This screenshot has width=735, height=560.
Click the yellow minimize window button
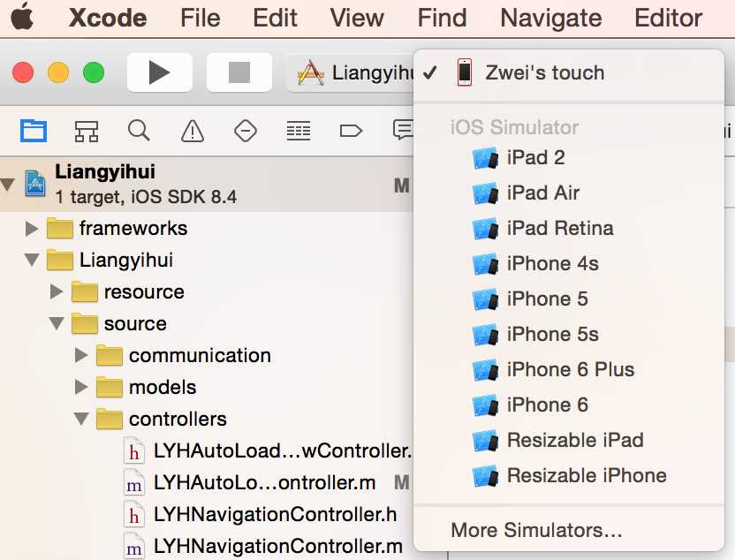[x=58, y=72]
